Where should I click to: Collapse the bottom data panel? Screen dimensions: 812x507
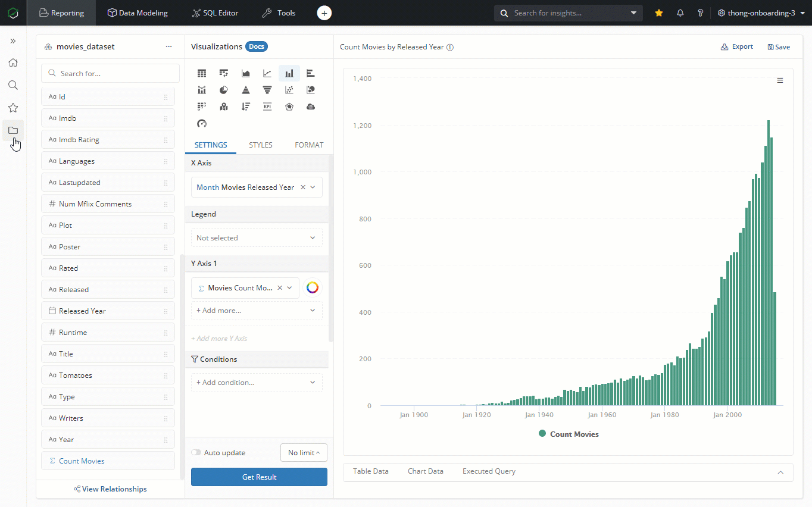tap(780, 471)
